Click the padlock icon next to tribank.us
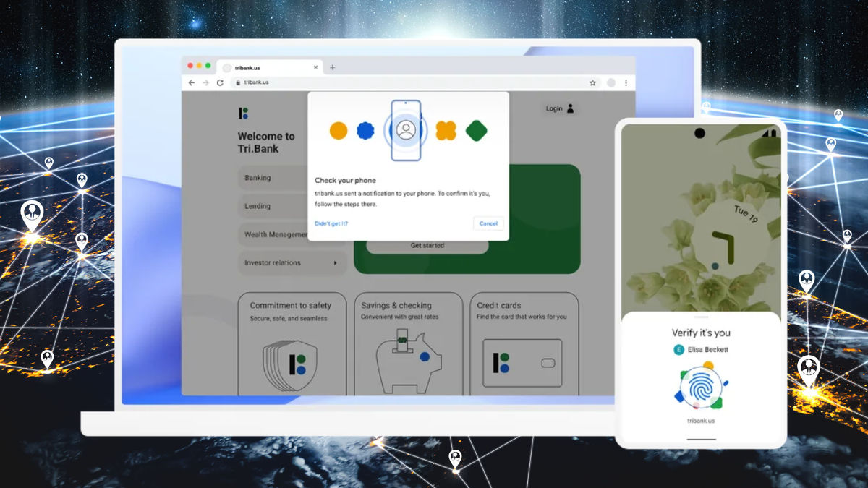 click(x=239, y=82)
